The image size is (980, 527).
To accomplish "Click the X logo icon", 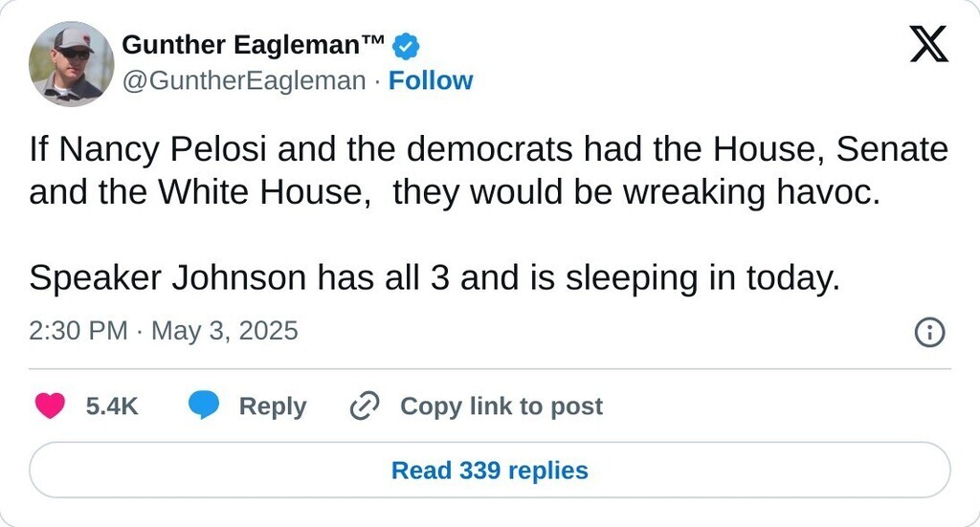I will point(928,45).
